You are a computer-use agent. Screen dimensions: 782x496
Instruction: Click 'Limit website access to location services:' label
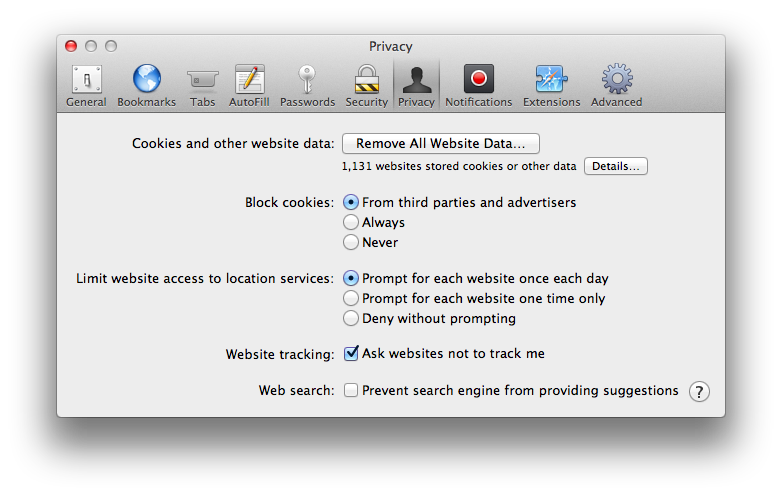(205, 278)
